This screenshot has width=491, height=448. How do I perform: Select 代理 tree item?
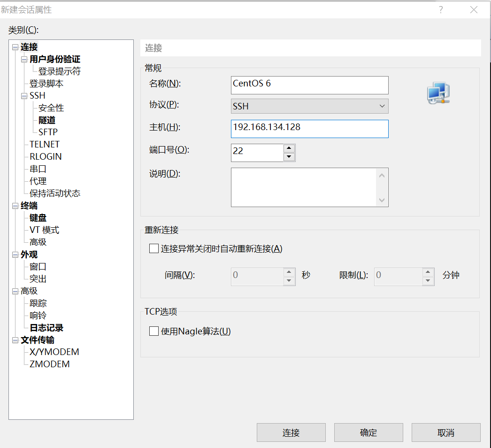38,181
